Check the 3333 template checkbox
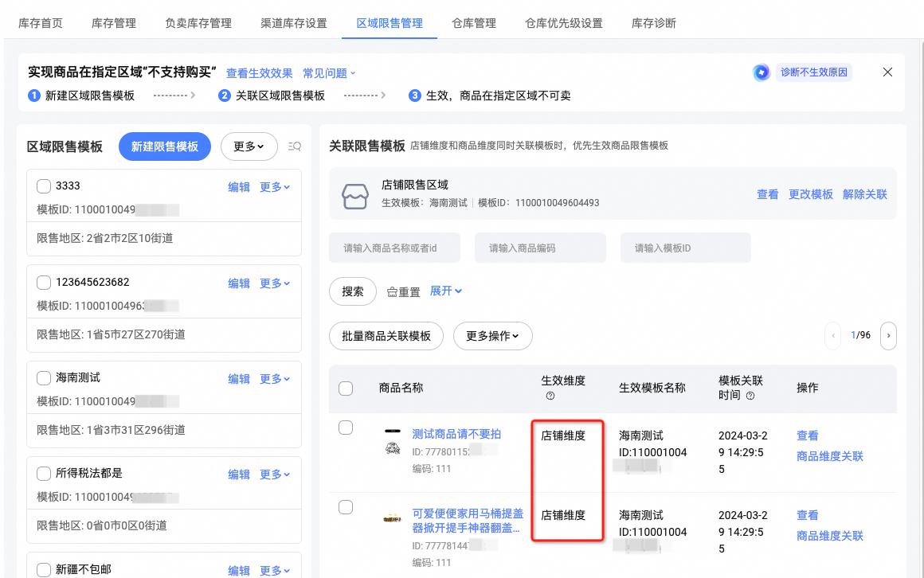This screenshot has width=924, height=578. [44, 186]
